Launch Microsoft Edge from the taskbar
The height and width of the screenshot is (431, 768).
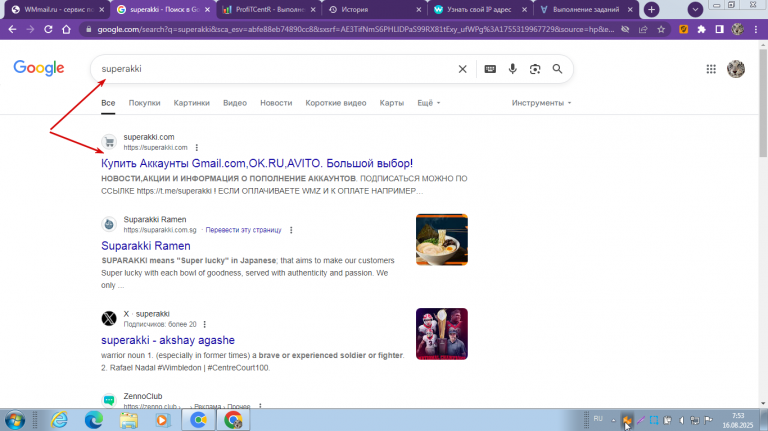coord(94,420)
